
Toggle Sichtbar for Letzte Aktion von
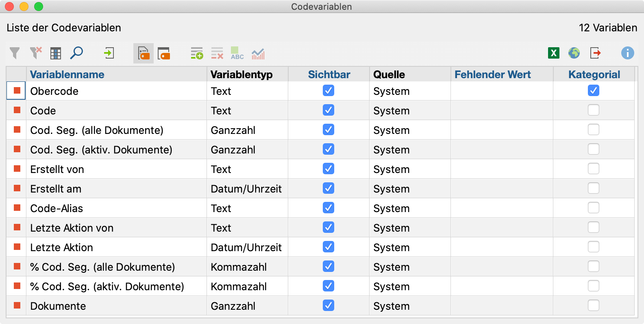(329, 227)
